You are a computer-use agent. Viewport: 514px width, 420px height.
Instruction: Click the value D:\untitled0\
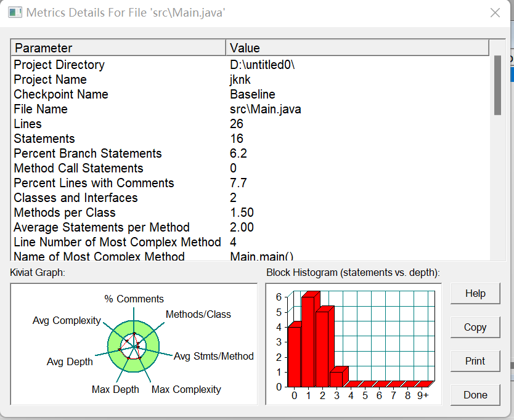pos(263,65)
